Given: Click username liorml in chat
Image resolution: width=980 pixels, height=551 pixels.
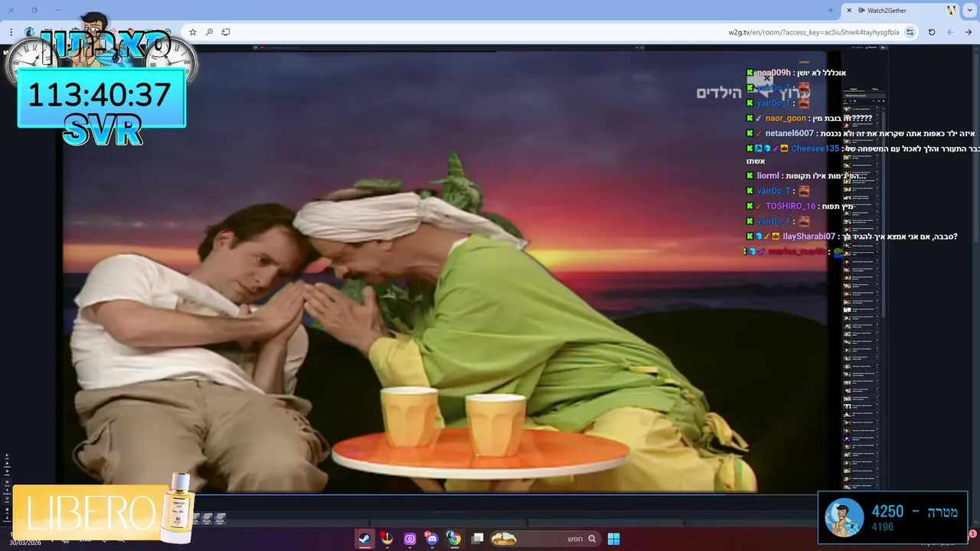Looking at the screenshot, I should click(768, 176).
